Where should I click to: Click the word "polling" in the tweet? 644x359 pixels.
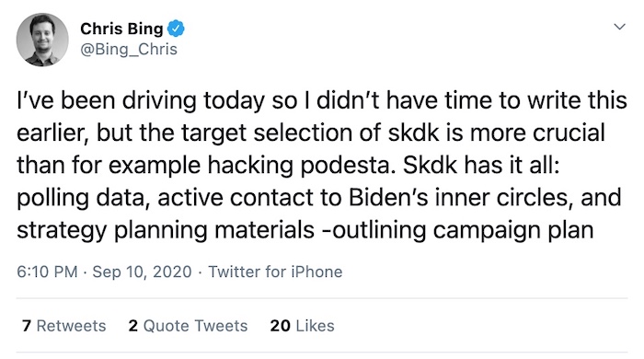coord(52,199)
